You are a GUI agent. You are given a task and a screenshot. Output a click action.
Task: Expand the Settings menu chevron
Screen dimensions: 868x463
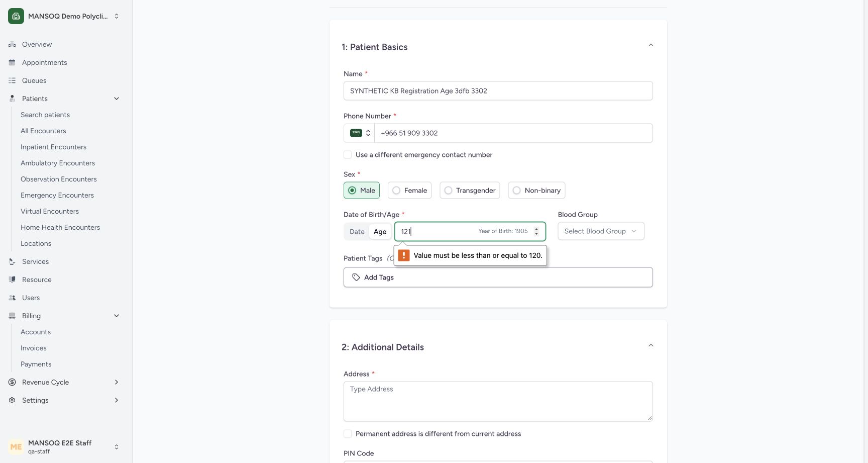117,400
